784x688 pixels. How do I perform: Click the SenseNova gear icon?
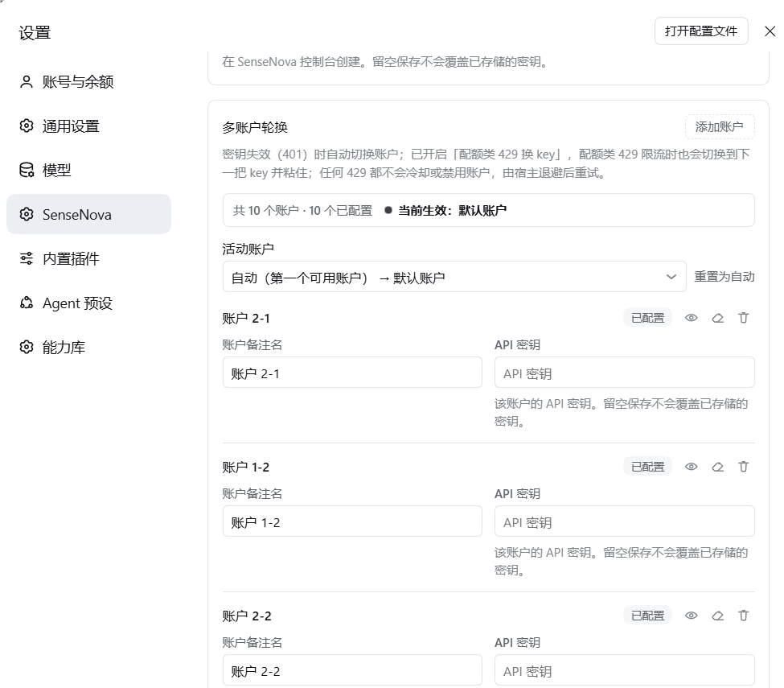[x=27, y=214]
